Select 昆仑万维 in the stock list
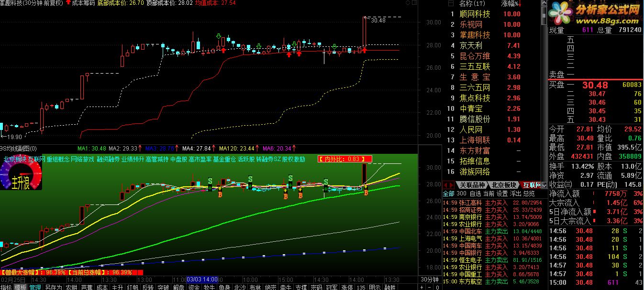Image resolution: width=644 pixels, height=290 pixels. pos(475,56)
